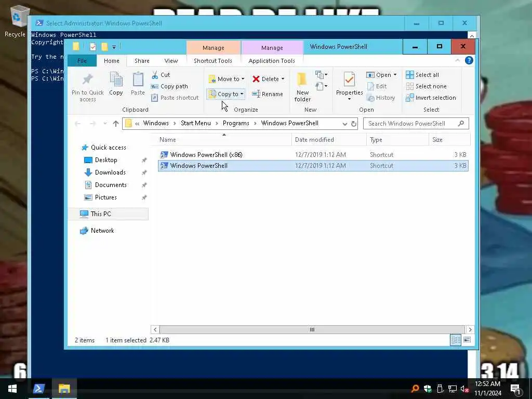Open Customize Quick Access Toolbar dropdown
Viewport: 532px width, 399px height.
tap(114, 47)
